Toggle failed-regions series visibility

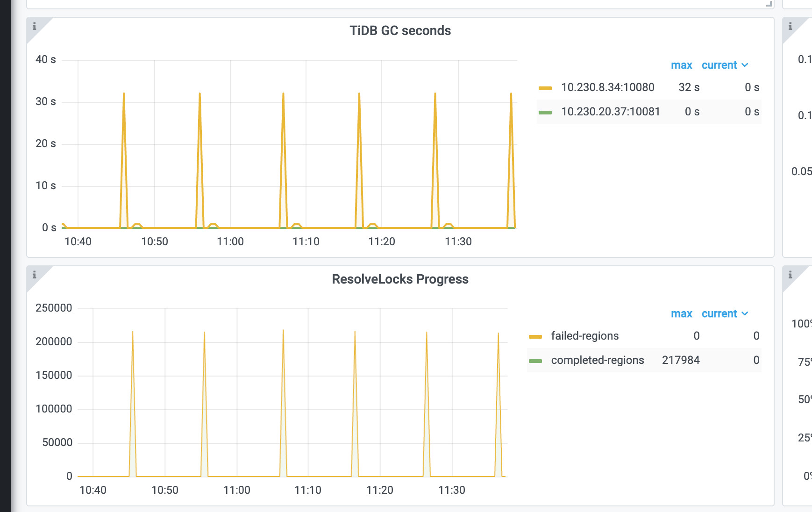585,336
